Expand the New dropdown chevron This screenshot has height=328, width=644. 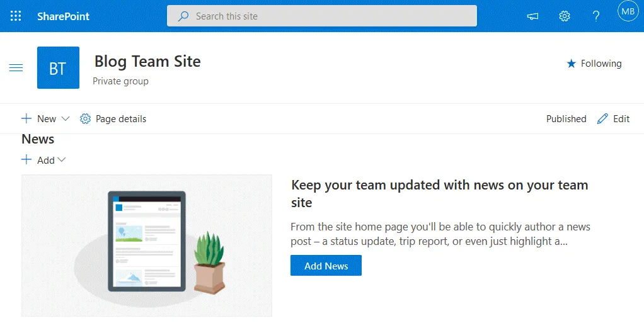(x=66, y=118)
